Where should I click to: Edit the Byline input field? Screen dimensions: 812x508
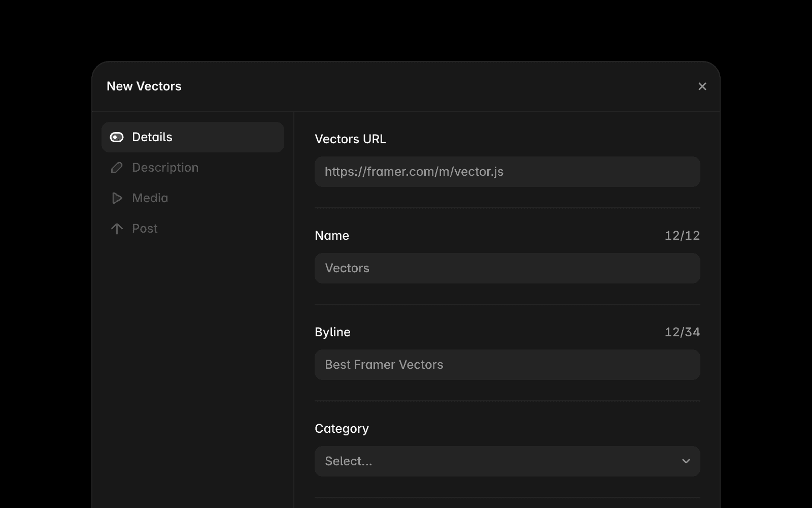[507, 365]
